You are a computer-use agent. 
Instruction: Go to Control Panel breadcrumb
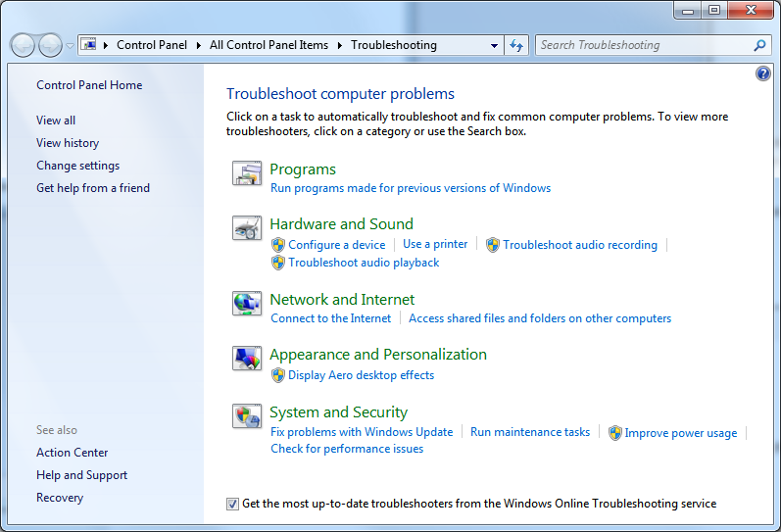pos(152,45)
